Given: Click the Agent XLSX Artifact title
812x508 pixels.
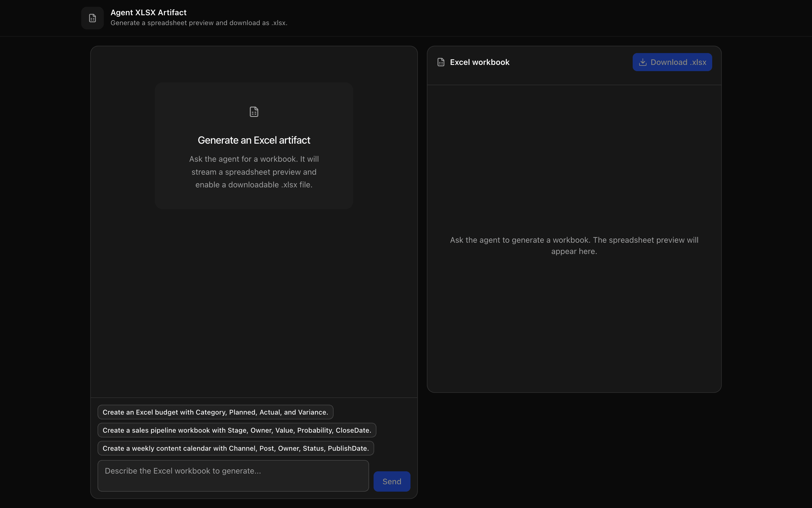Looking at the screenshot, I should (148, 12).
